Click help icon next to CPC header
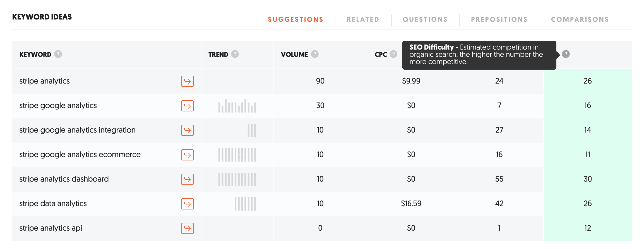Screen dimensions: 644x249 tap(393, 54)
